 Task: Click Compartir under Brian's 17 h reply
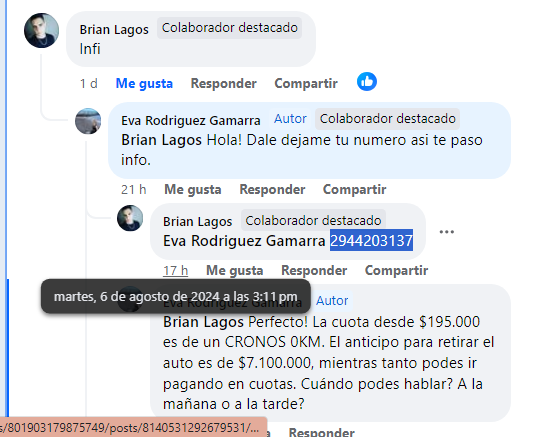pos(396,270)
